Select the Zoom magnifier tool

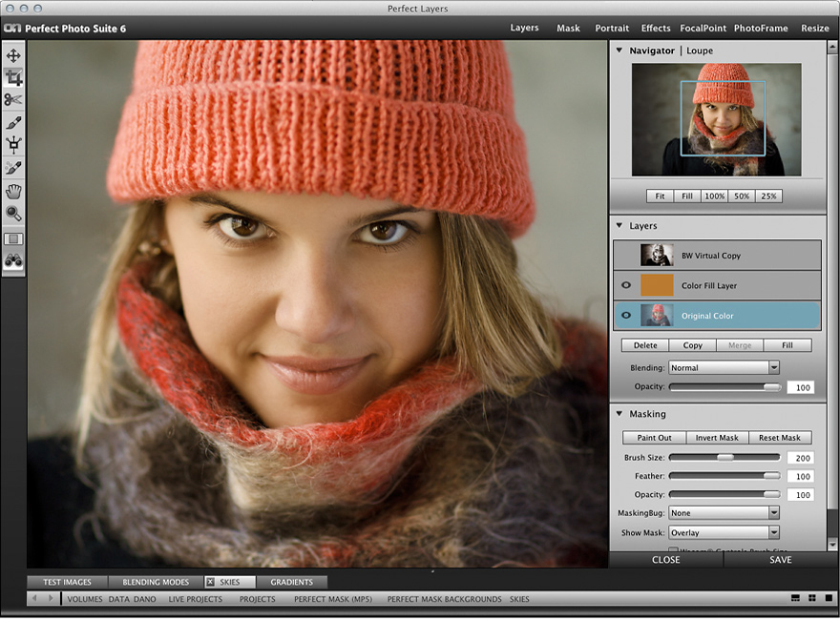(x=13, y=214)
